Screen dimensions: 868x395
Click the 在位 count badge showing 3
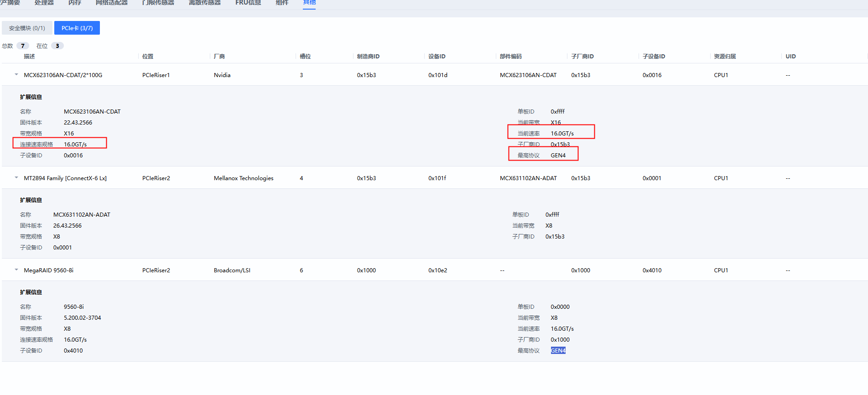[57, 46]
